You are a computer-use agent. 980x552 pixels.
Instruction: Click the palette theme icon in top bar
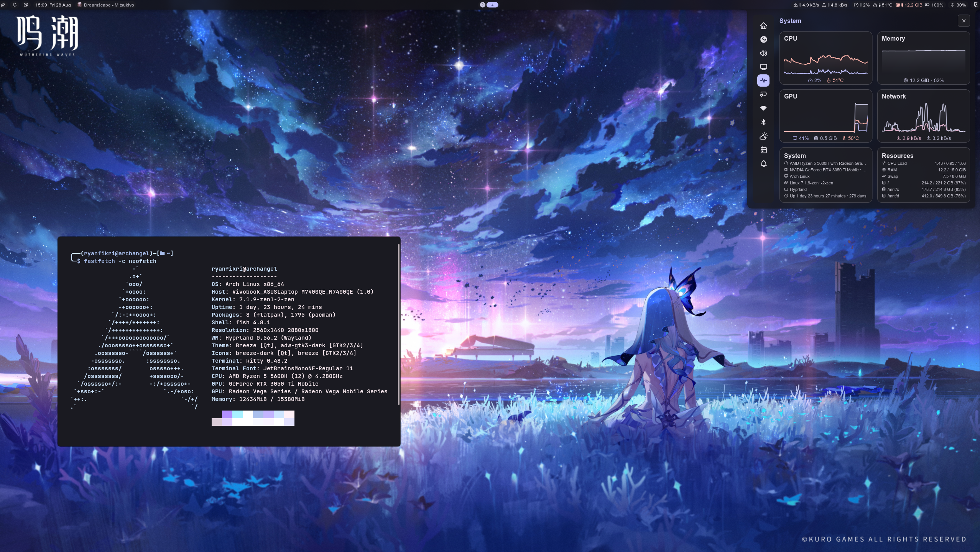pos(26,5)
